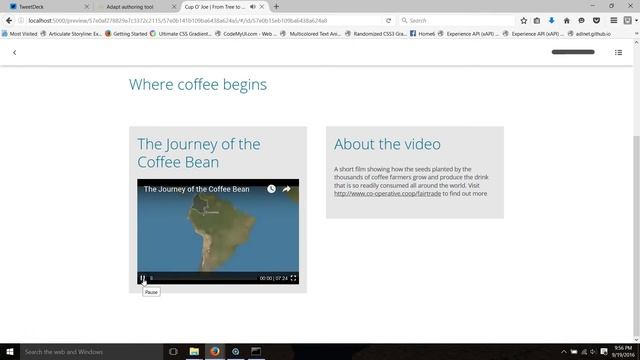Go back using the course back arrow
This screenshot has width=640, height=360.
point(15,52)
